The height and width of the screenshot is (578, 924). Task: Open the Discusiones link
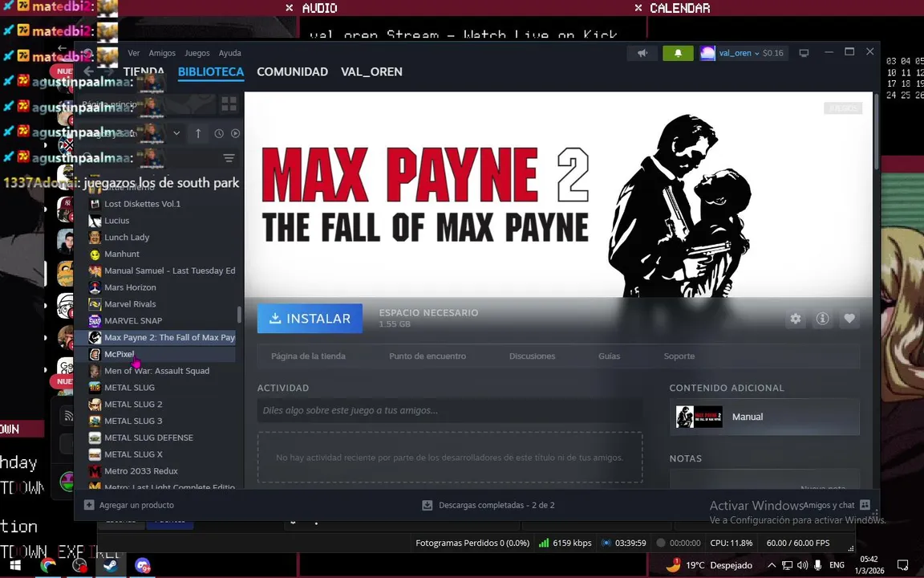[532, 356]
